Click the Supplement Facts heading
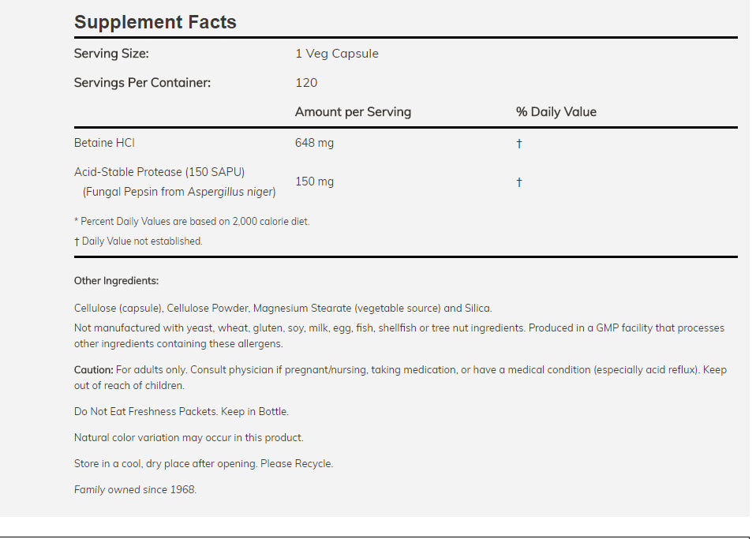The width and height of the screenshot is (756, 539). coord(155,22)
